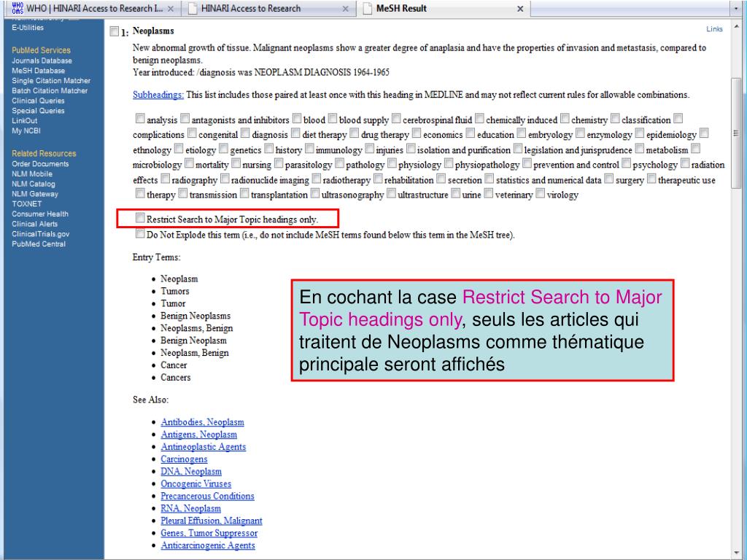Click the scrollbar up arrow

737,27
